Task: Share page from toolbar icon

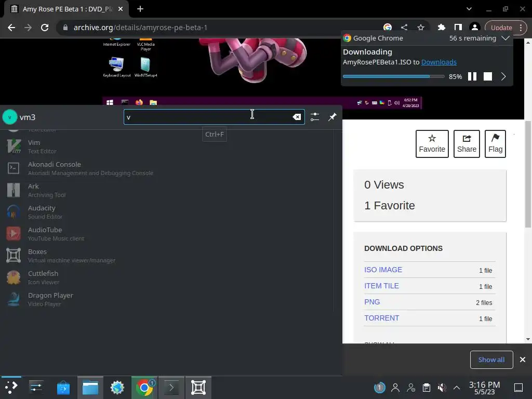Action: click(x=404, y=28)
